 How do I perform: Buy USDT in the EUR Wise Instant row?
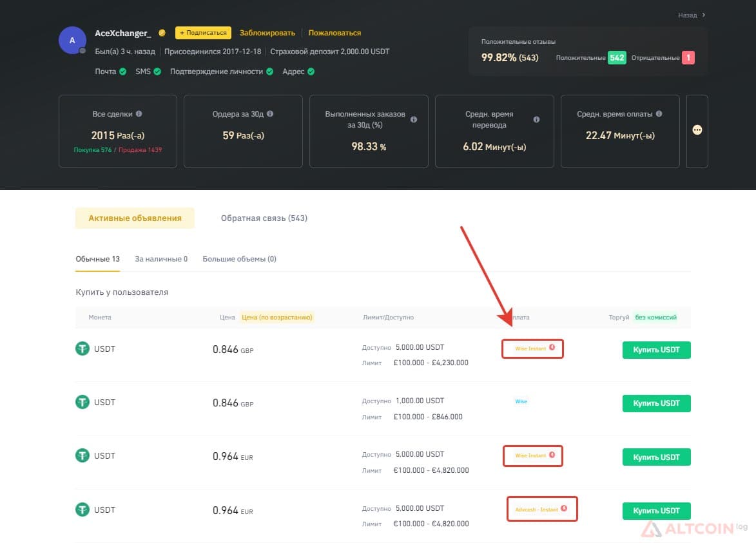(656, 457)
